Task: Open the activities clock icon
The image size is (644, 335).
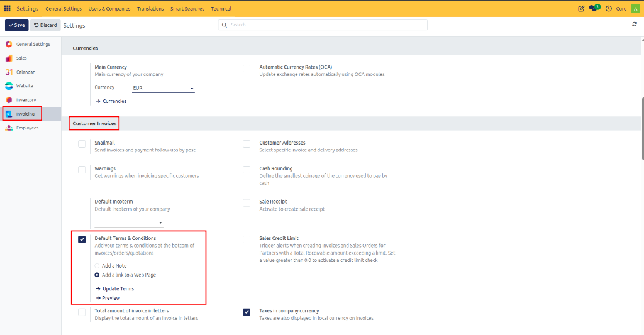Action: coord(609,9)
